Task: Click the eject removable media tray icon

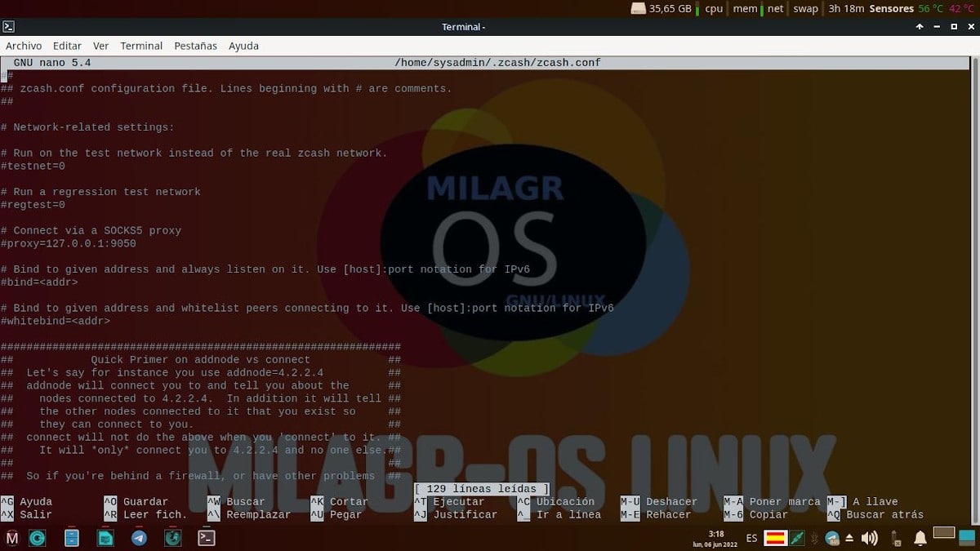Action: pyautogui.click(x=850, y=538)
